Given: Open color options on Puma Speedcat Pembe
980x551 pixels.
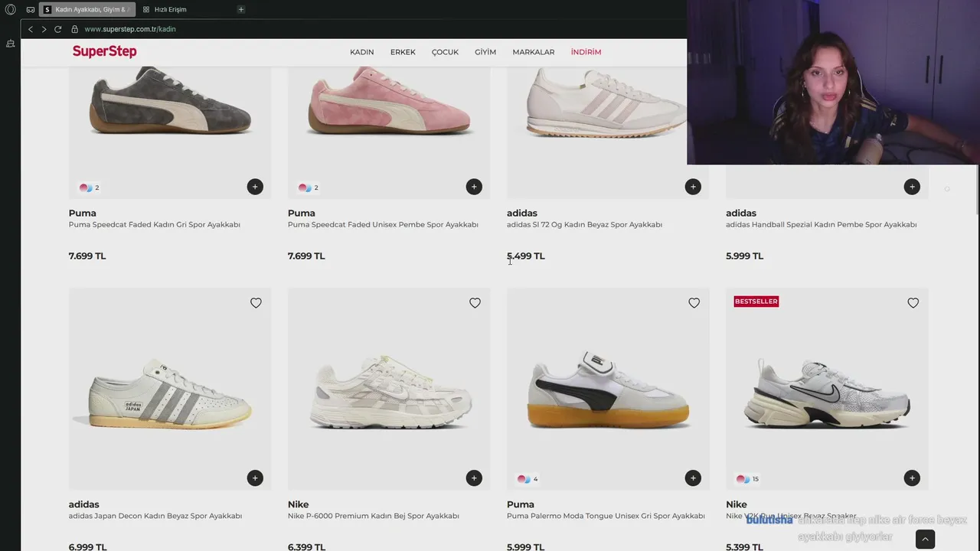Looking at the screenshot, I should point(308,187).
